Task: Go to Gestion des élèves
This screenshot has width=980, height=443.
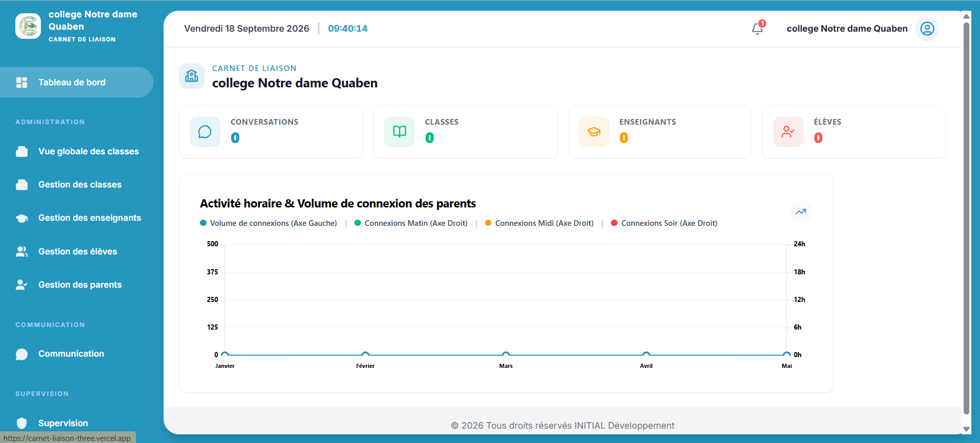Action: coord(77,251)
